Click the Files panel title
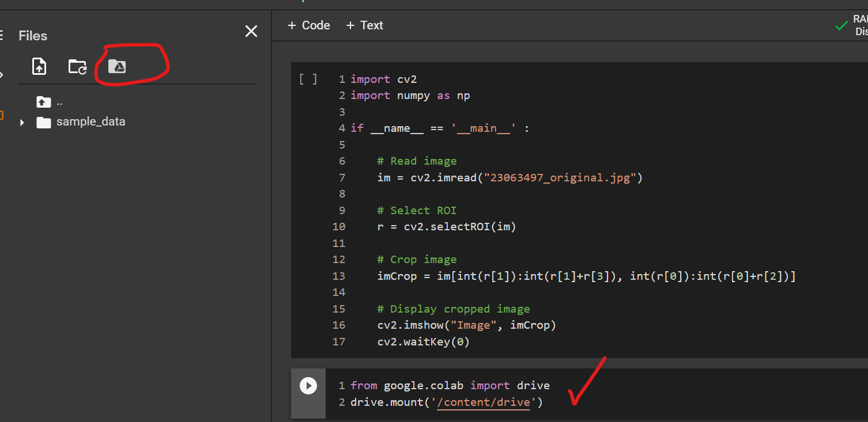The height and width of the screenshot is (422, 868). pos(33,36)
